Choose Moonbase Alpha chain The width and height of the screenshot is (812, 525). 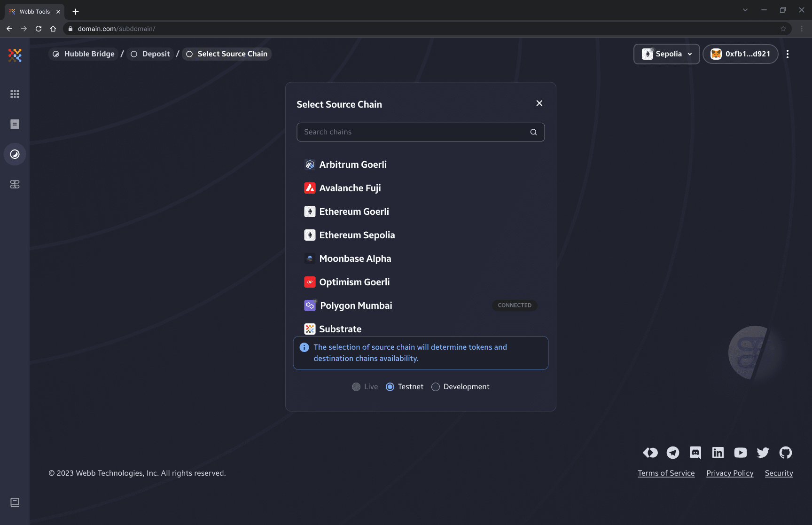coord(421,259)
